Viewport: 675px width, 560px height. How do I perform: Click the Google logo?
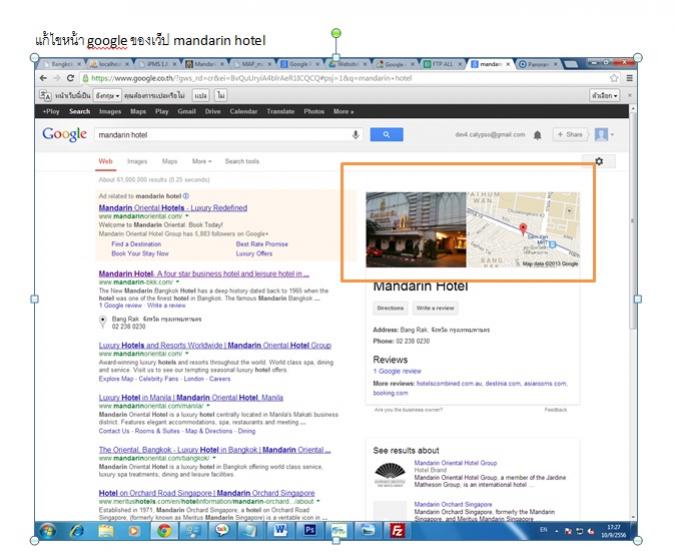click(x=65, y=134)
